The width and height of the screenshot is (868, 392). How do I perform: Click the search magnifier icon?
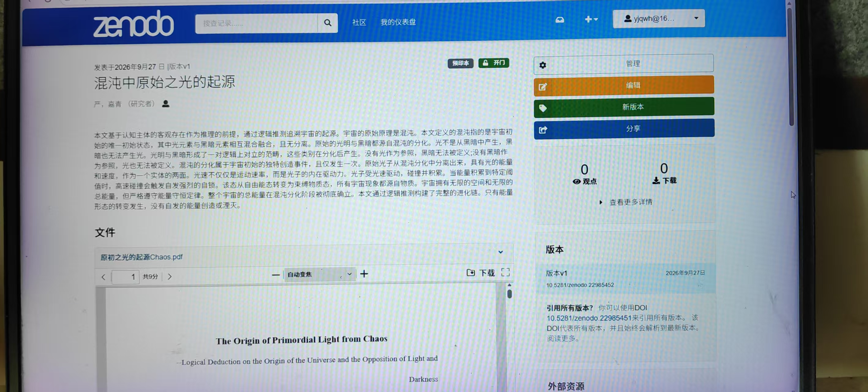click(328, 23)
